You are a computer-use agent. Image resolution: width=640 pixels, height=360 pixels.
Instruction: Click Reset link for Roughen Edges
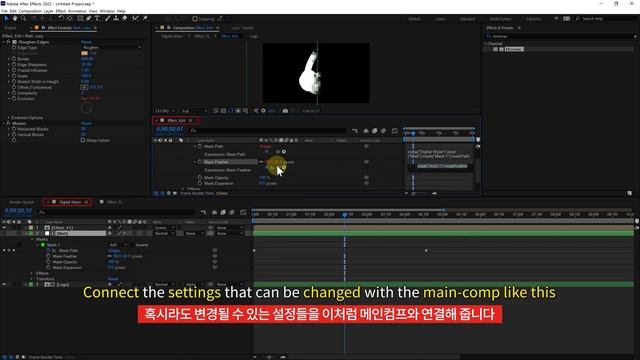click(x=86, y=42)
